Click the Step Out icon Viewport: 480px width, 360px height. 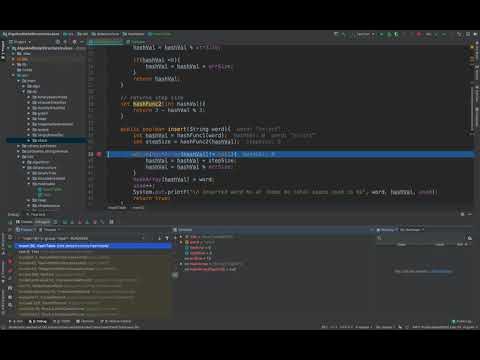pos(87,222)
